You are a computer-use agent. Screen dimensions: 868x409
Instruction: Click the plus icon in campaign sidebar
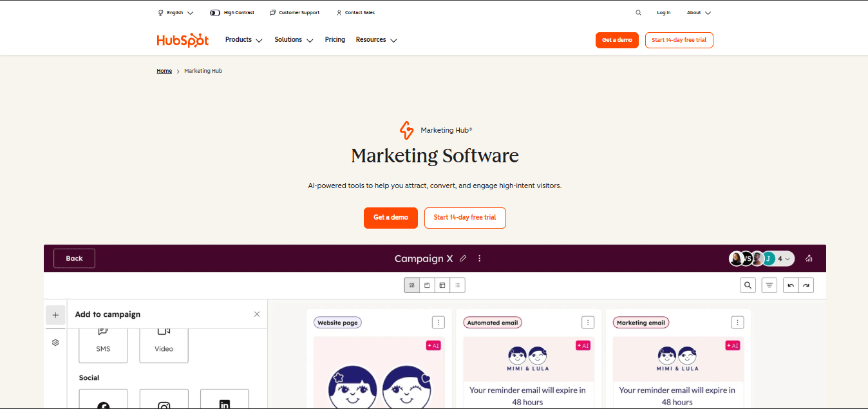pos(55,315)
